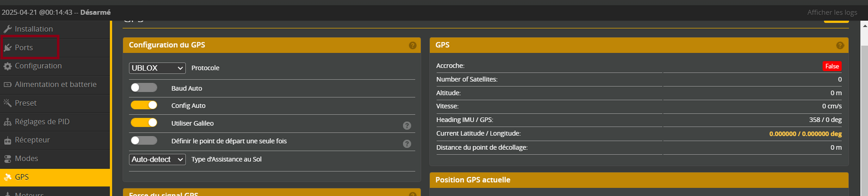Screen dimensions: 868x196
Task: Click the Réglages de PID icon
Action: (7, 122)
